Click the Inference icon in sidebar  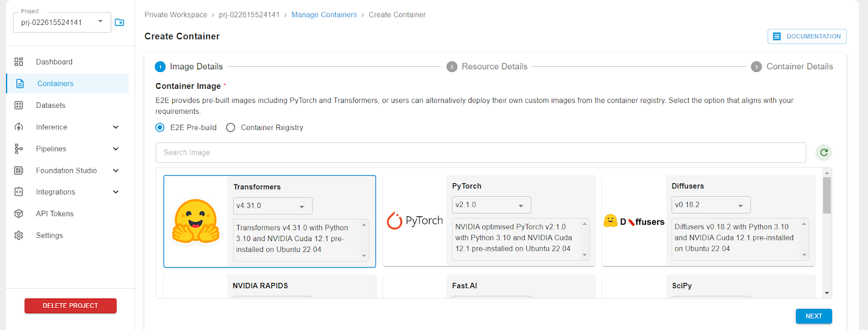click(19, 127)
